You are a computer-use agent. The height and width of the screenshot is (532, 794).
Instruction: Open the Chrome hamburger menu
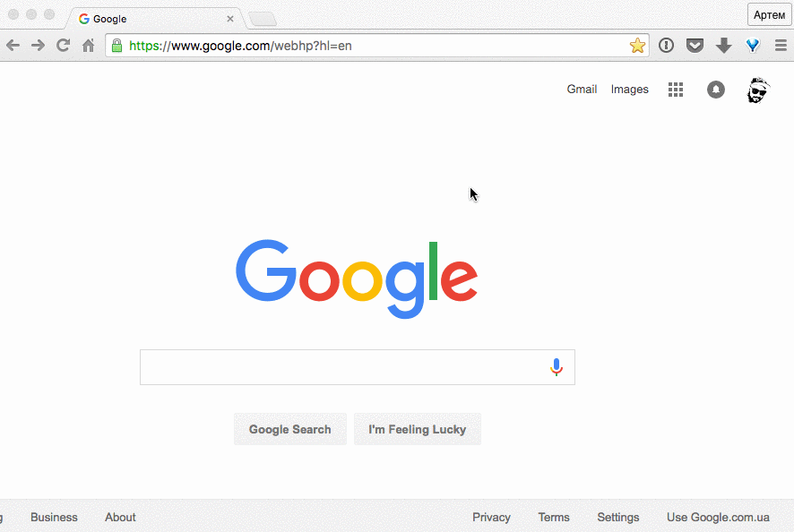point(781,46)
